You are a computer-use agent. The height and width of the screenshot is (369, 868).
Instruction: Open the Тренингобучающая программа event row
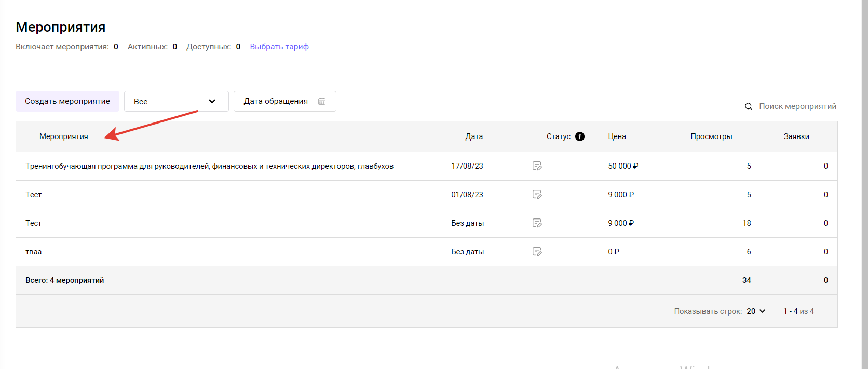(x=209, y=166)
